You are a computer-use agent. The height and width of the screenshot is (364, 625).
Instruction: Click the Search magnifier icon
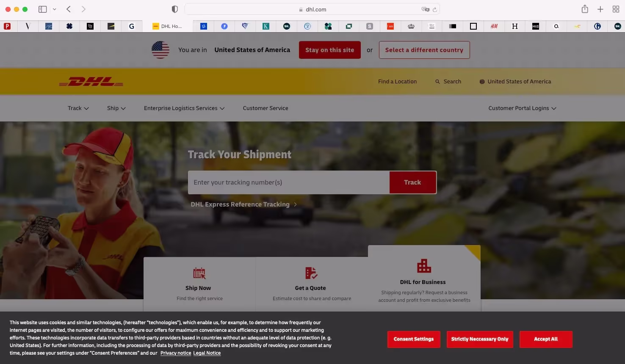(x=437, y=82)
